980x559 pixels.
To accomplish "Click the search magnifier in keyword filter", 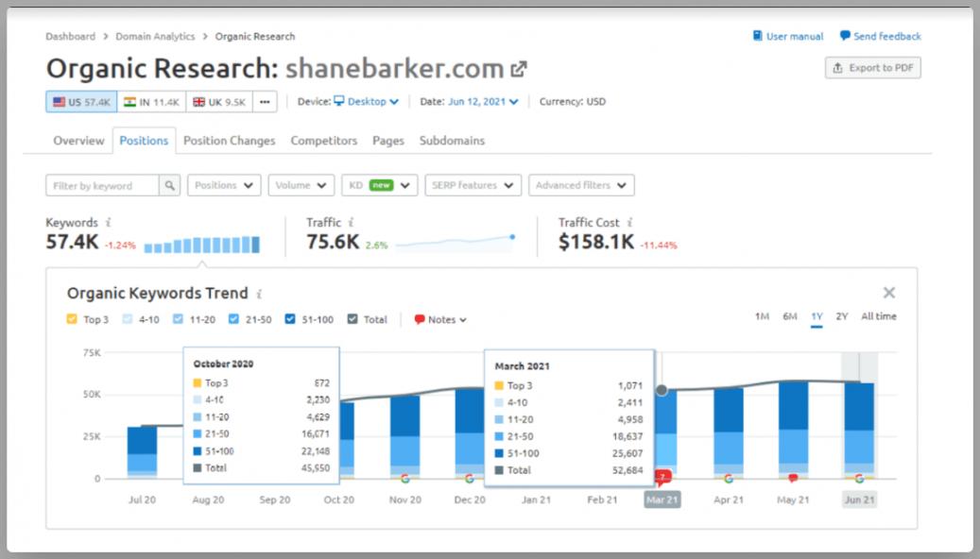I will click(169, 185).
